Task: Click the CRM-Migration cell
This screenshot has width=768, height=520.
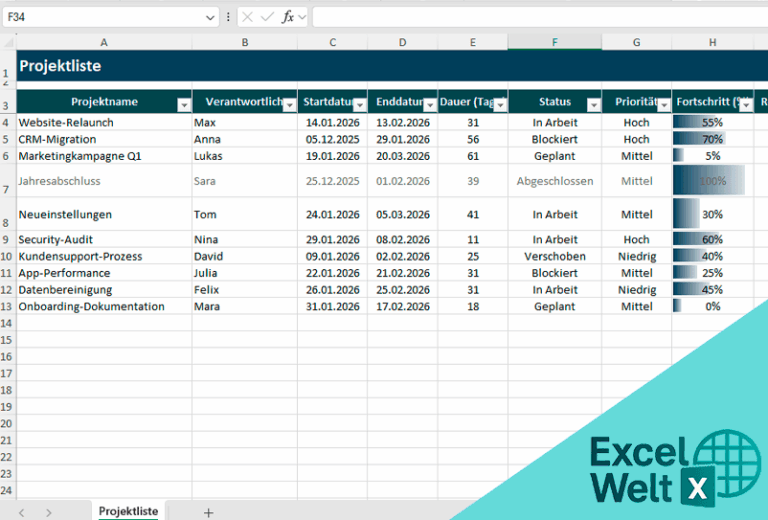Action: click(x=104, y=139)
